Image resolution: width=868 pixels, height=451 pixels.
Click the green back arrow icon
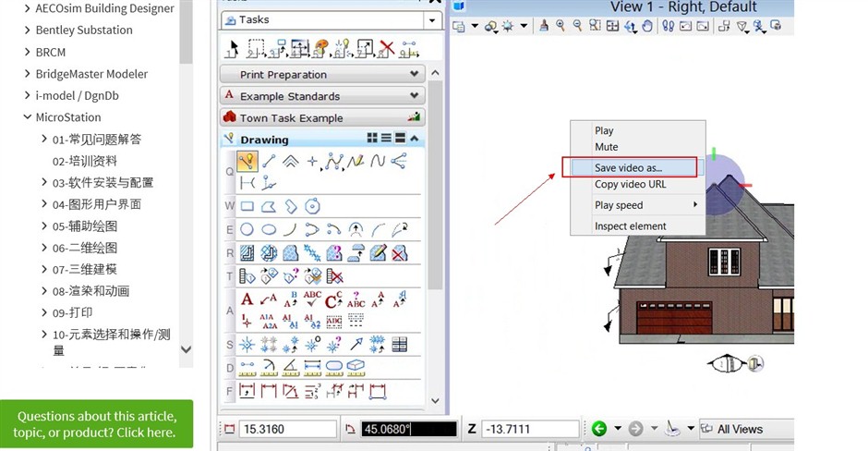click(x=599, y=428)
